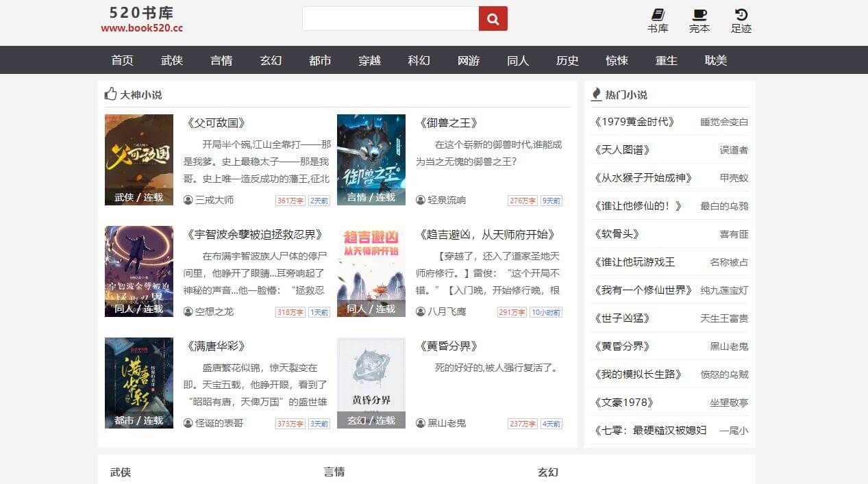Open the 武侠 navigation category
This screenshot has width=868, height=484.
point(172,60)
